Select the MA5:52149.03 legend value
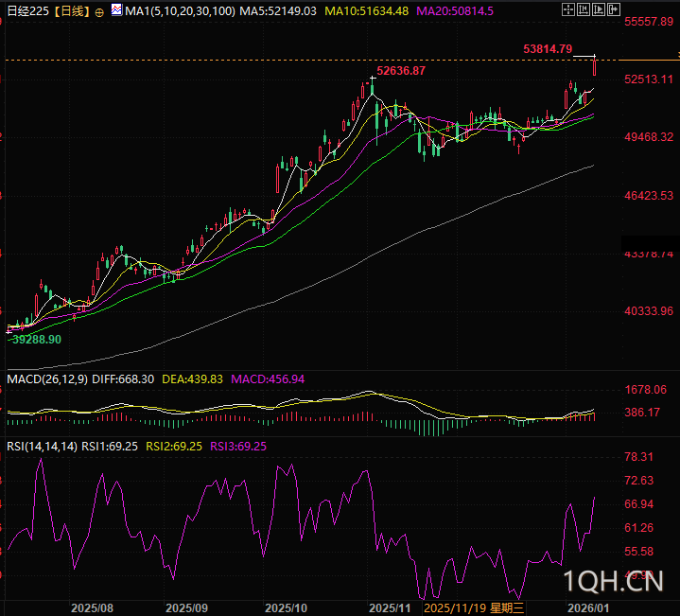 276,11
